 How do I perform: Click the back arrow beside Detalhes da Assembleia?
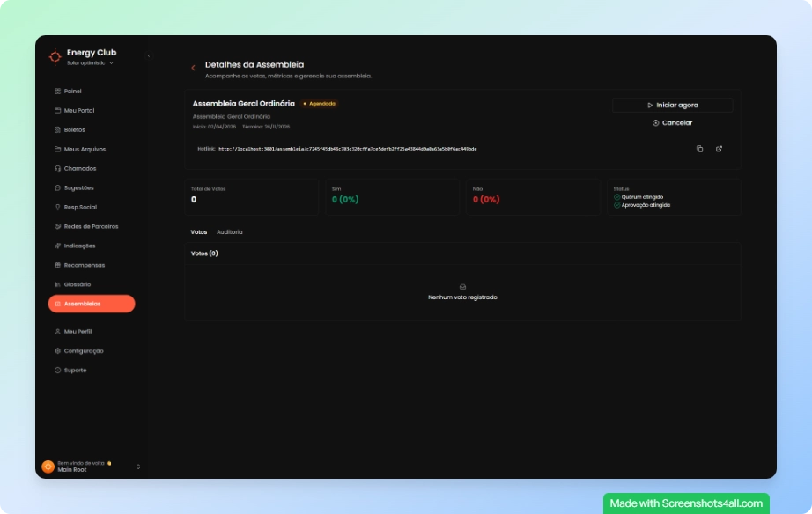tap(193, 68)
